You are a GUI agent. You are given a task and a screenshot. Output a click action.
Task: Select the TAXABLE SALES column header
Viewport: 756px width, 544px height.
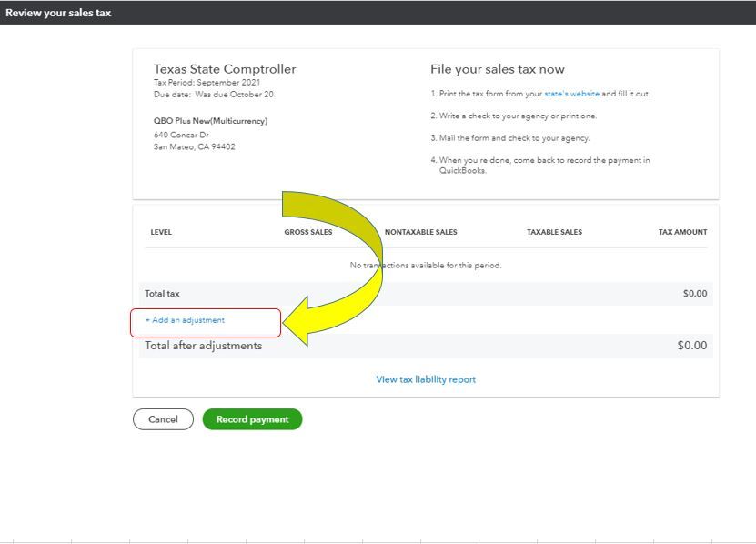554,232
